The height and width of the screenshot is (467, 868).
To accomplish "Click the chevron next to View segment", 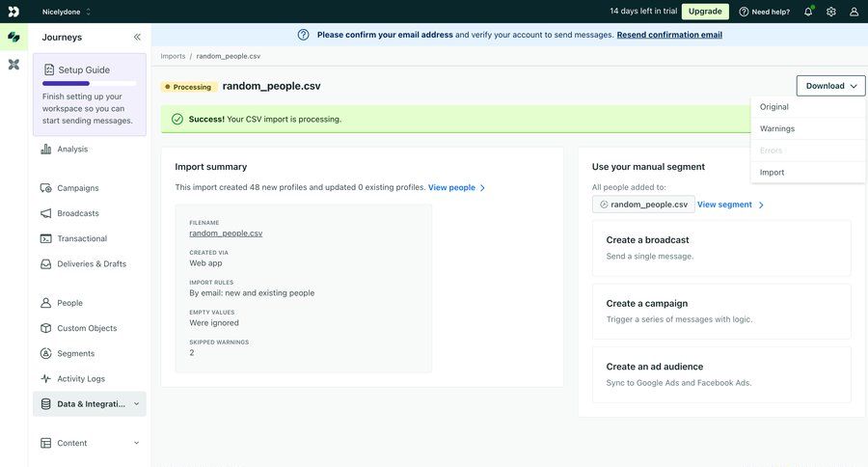I will click(761, 205).
